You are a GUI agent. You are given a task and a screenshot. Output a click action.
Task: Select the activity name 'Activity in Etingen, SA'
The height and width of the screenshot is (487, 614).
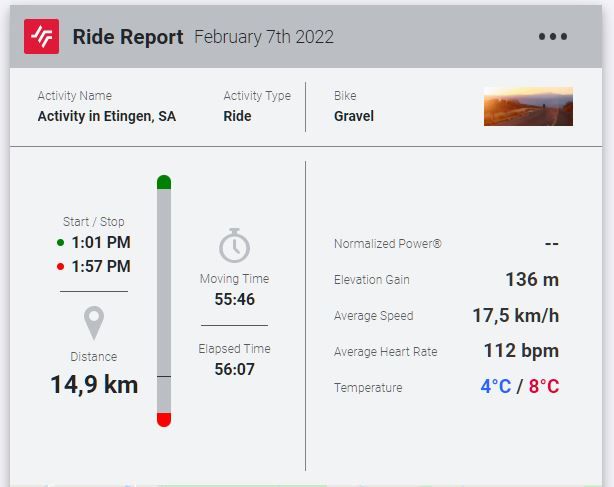[x=106, y=116]
